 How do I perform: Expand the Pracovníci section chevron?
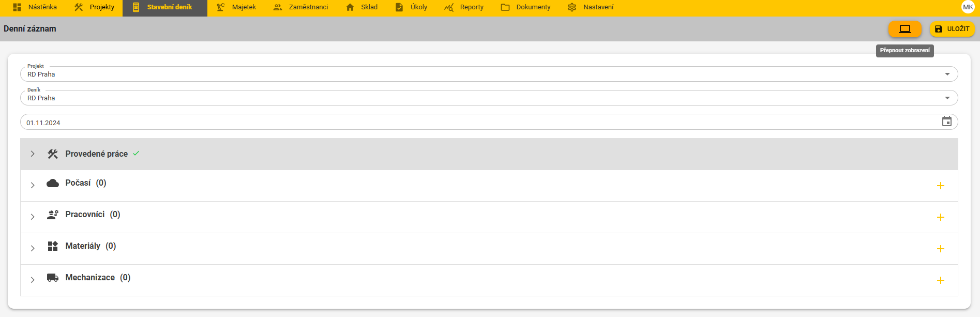(33, 217)
